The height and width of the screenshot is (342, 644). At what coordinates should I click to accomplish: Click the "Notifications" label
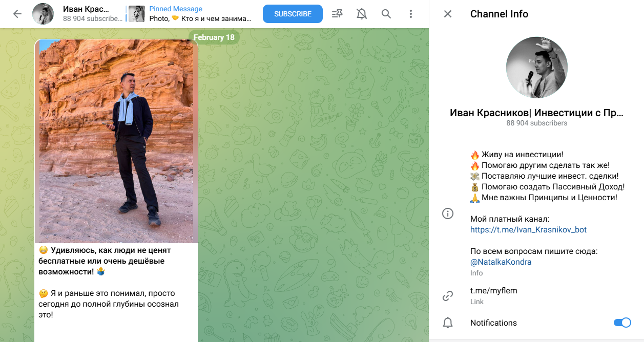click(493, 323)
